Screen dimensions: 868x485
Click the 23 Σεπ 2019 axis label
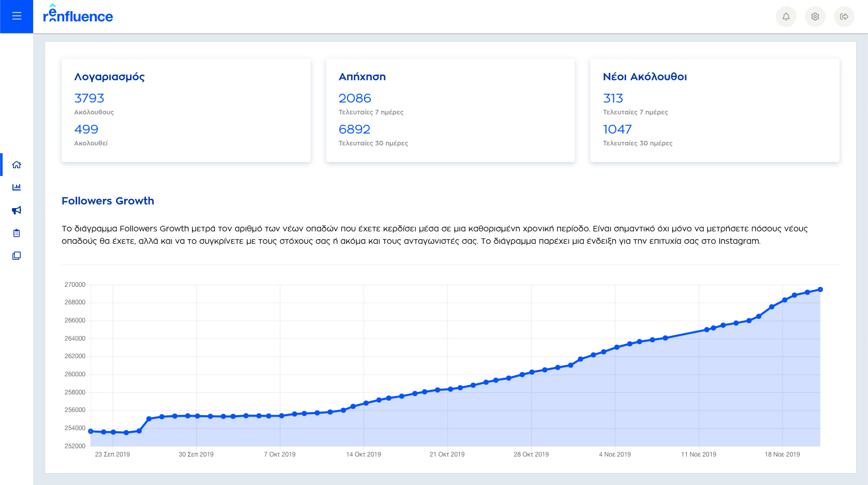tap(112, 454)
